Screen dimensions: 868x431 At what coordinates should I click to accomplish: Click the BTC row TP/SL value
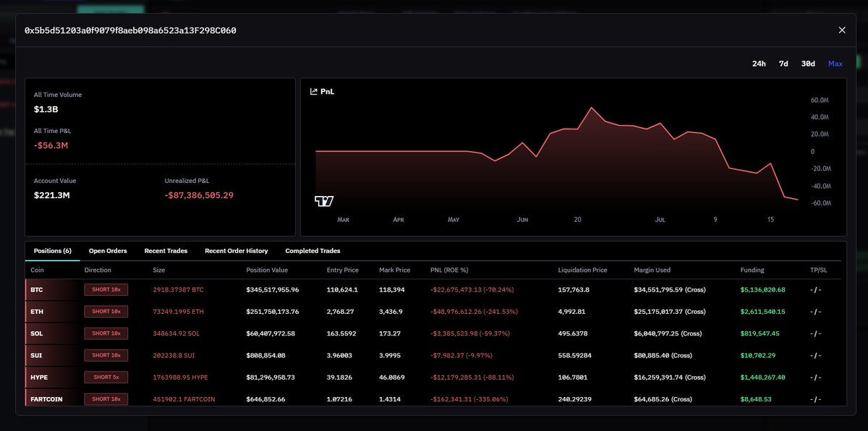[x=816, y=290]
